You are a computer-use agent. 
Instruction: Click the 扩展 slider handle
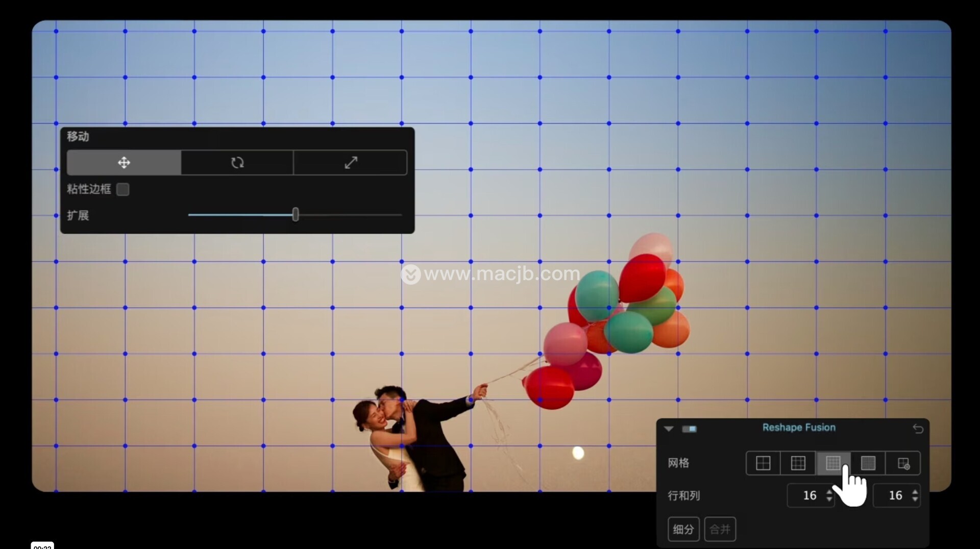pyautogui.click(x=296, y=215)
